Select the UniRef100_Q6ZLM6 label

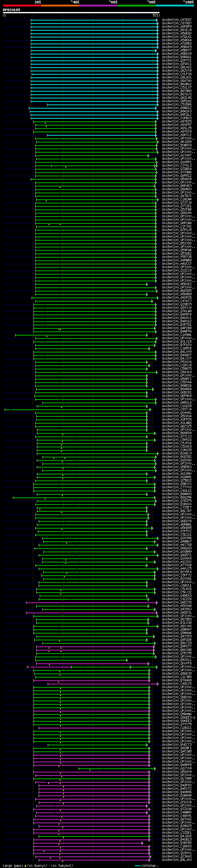[177, 98]
